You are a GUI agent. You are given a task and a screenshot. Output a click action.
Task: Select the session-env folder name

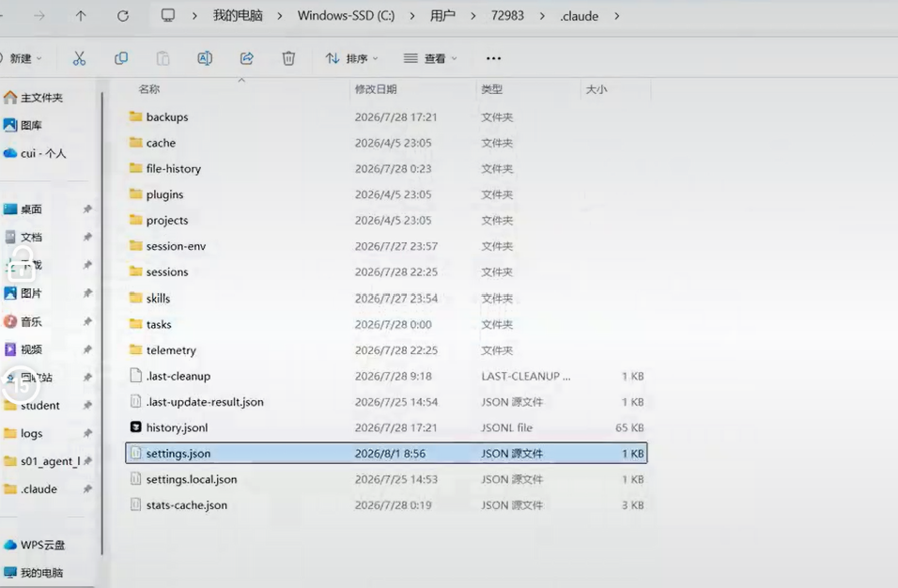[176, 246]
